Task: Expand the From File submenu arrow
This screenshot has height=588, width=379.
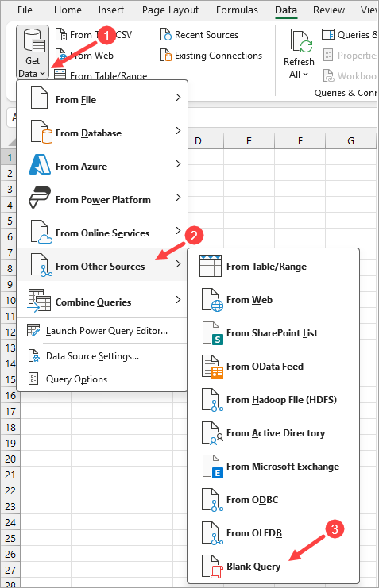Action: (179, 98)
